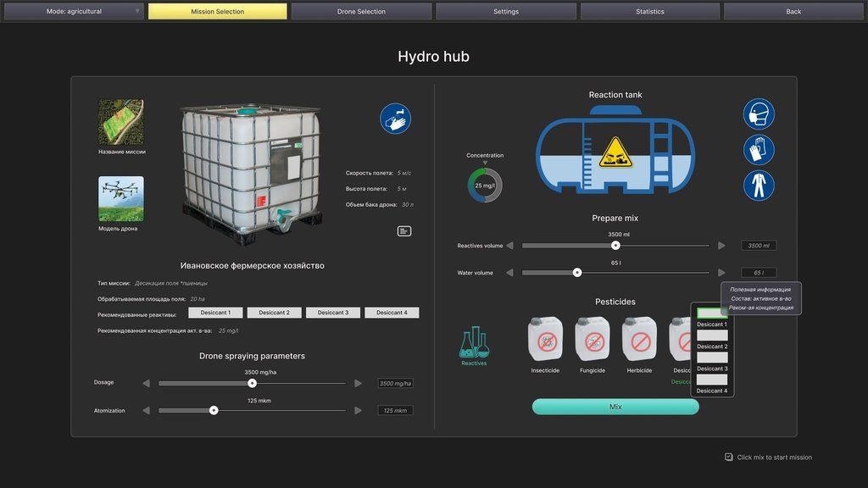Click the mission field thumbnail image
Image resolution: width=868 pixels, height=488 pixels.
(120, 122)
